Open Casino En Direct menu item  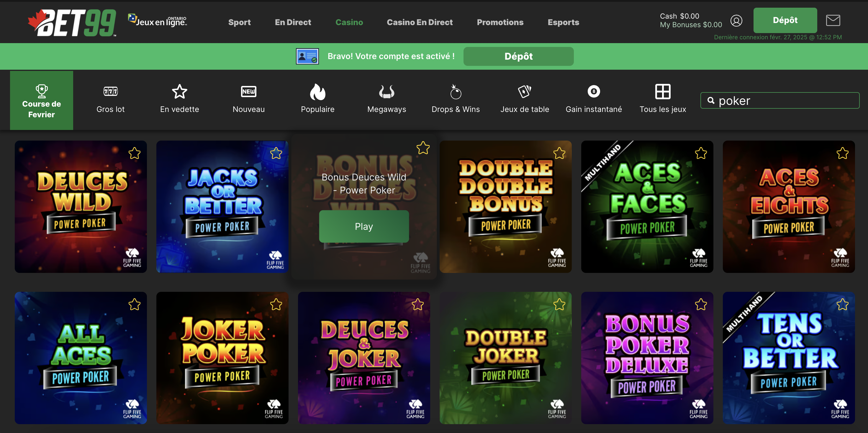[420, 22]
